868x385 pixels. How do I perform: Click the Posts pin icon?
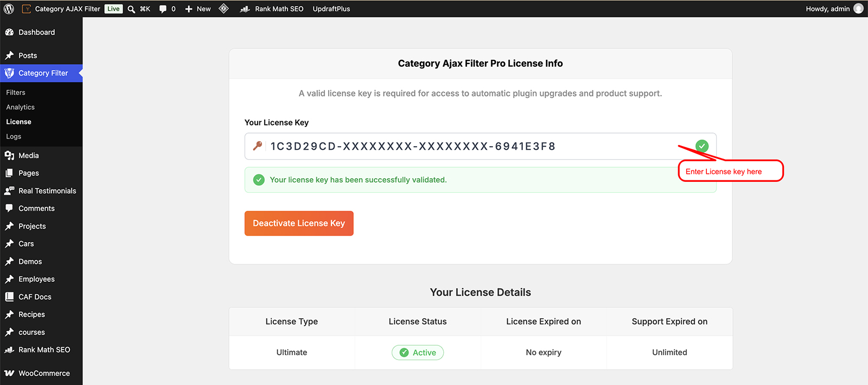[9, 55]
